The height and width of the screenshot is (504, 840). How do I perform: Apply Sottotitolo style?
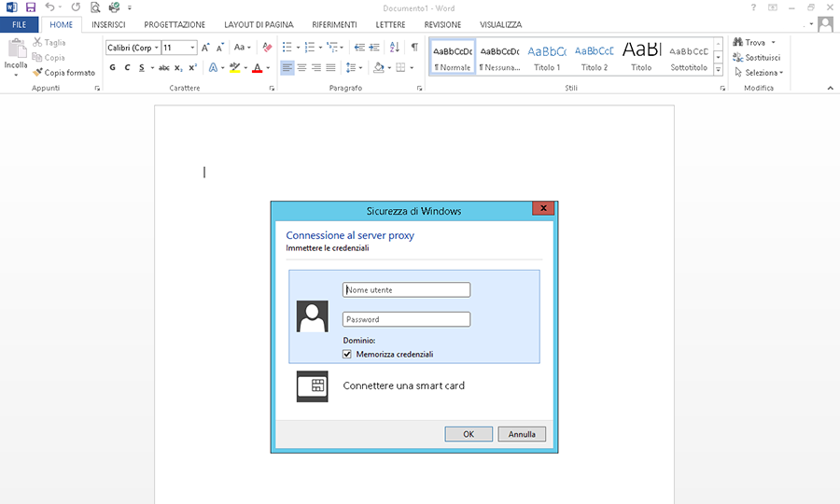click(689, 57)
